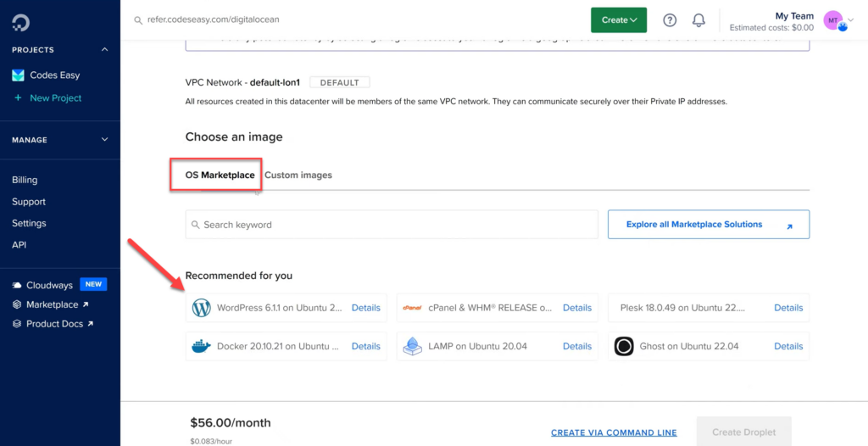Click the arrow icon on Explore all Marketplace
The width and height of the screenshot is (868, 446).
[789, 226]
